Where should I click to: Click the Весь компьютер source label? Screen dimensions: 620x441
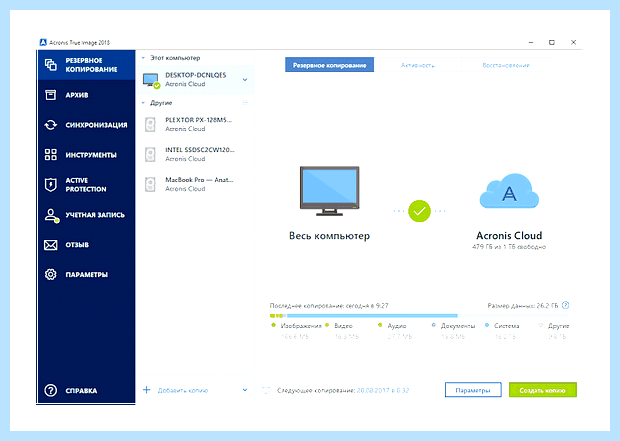point(329,236)
